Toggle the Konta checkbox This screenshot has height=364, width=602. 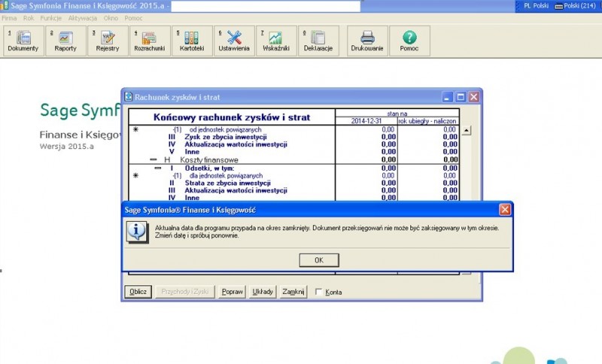click(x=318, y=292)
